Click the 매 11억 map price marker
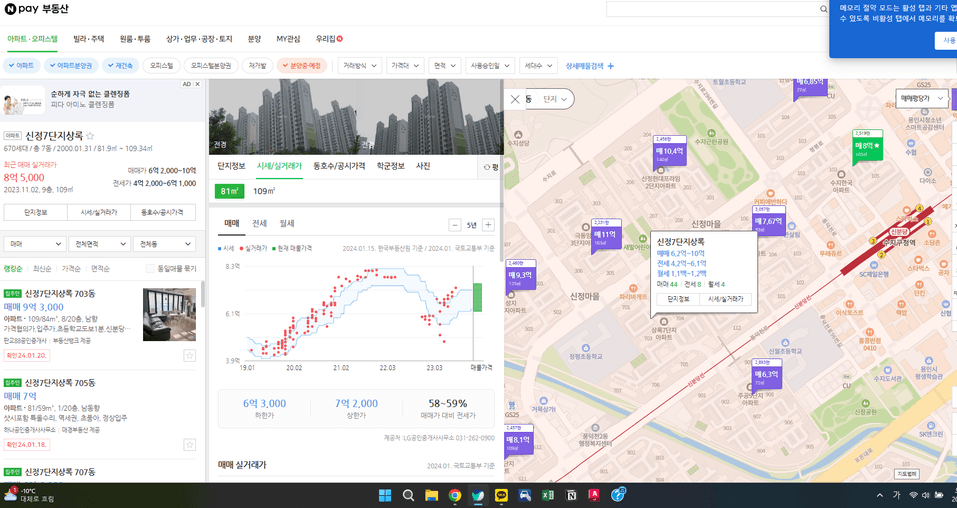Image resolution: width=957 pixels, height=508 pixels. coord(605,234)
